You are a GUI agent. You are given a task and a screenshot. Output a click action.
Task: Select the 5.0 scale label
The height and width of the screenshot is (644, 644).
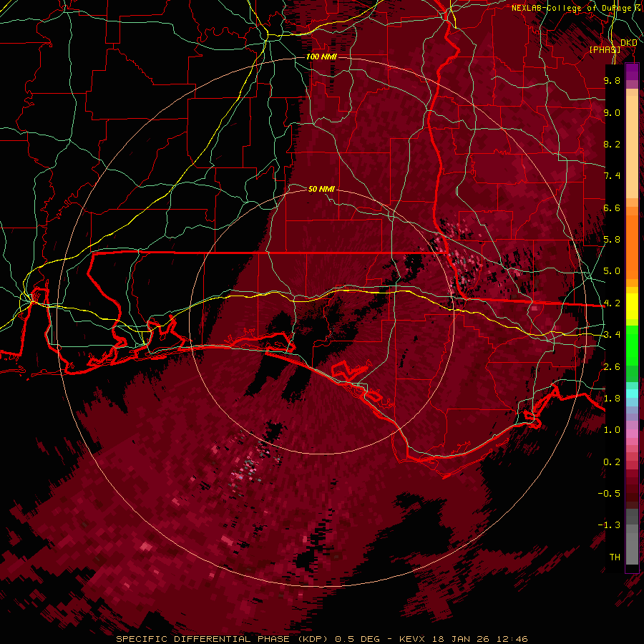[x=612, y=271]
